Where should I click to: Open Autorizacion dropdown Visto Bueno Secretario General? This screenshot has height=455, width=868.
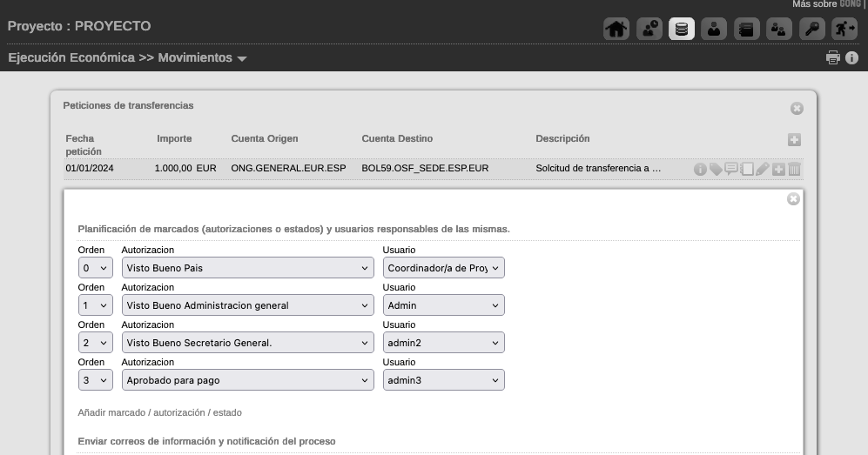[x=248, y=343]
